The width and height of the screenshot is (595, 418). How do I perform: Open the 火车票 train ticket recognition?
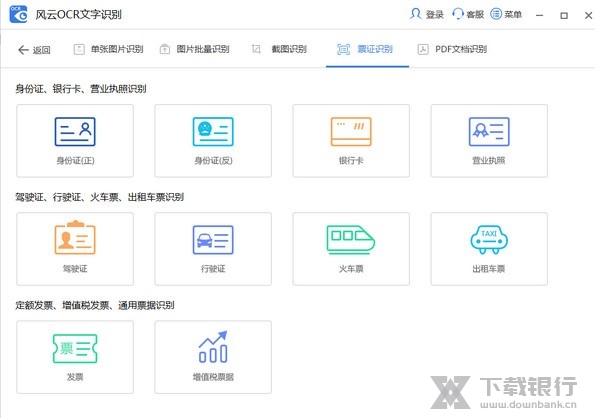point(351,249)
